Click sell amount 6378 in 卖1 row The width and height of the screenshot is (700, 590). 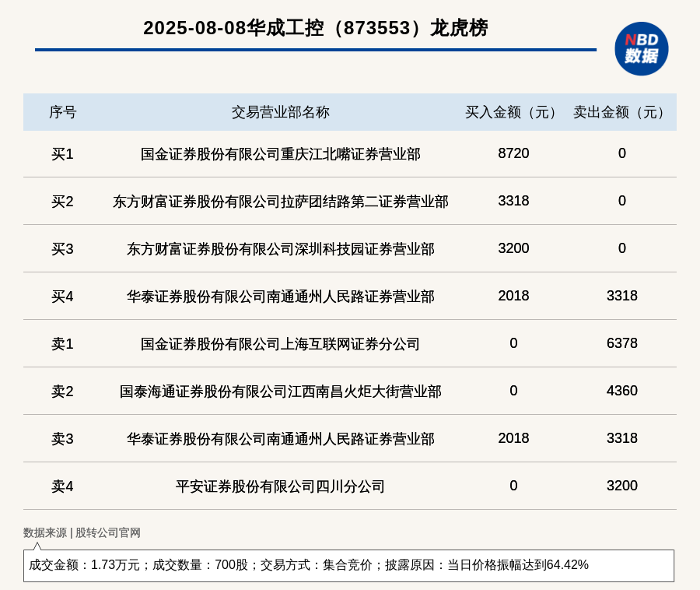click(622, 343)
